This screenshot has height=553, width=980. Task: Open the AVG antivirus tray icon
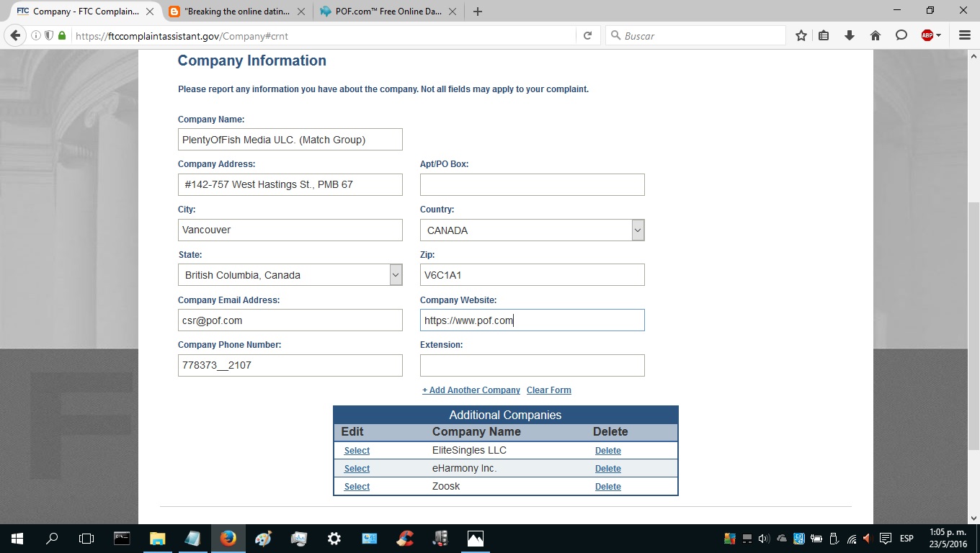tap(730, 539)
